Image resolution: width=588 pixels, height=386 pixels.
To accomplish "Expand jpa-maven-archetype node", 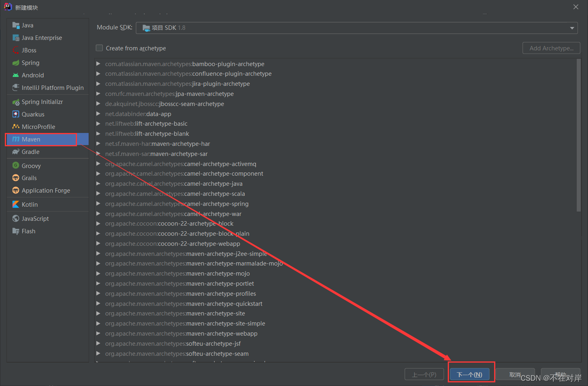I will pos(98,94).
